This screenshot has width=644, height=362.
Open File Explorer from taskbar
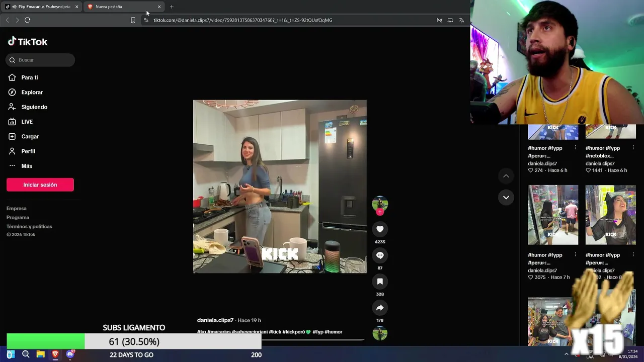tap(40, 354)
